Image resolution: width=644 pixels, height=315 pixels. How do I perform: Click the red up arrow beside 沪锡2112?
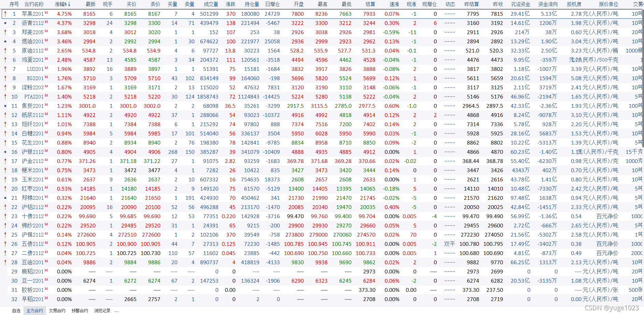(5, 235)
